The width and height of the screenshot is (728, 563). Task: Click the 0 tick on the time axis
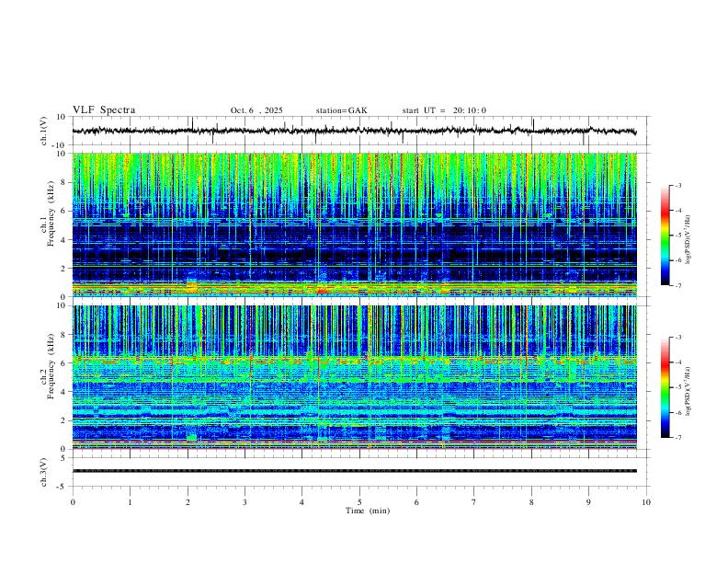[73, 502]
